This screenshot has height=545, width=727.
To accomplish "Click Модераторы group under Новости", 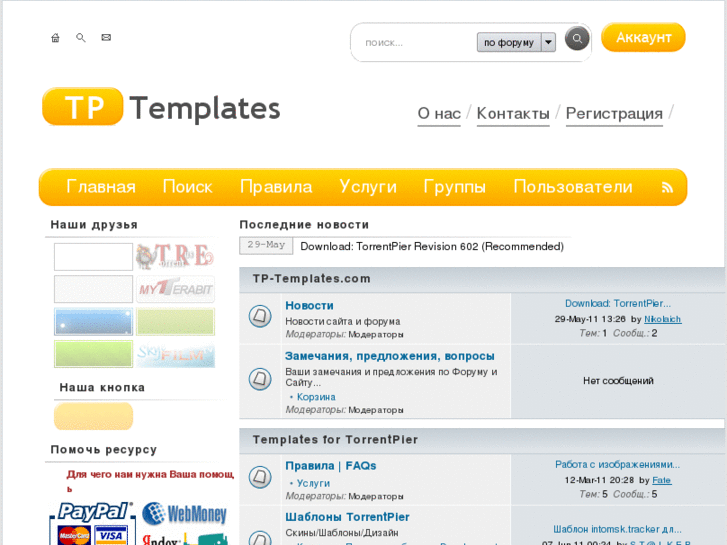I will [x=376, y=334].
